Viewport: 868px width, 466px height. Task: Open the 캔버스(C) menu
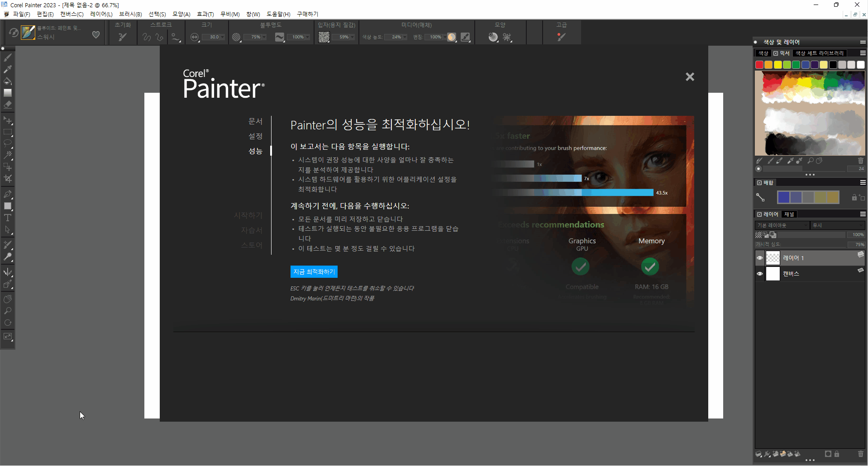72,14
